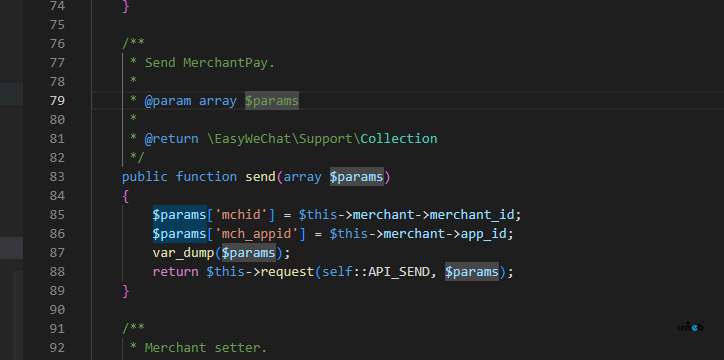Viewport: 724px width, 360px height.
Task: Click the closing brace on line 74
Action: pyautogui.click(x=126, y=6)
